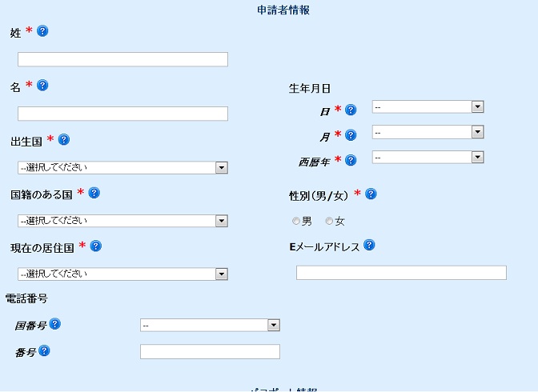The image size is (538, 392).
Task: Click help icon beside 国籍のある国
Action: click(94, 193)
